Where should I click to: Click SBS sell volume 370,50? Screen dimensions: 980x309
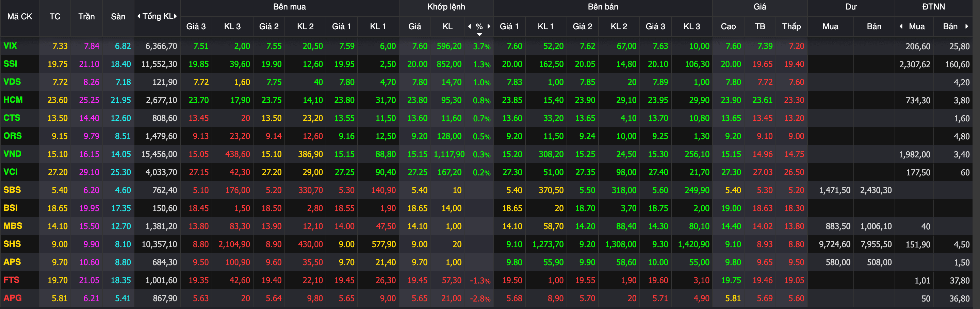tap(551, 190)
